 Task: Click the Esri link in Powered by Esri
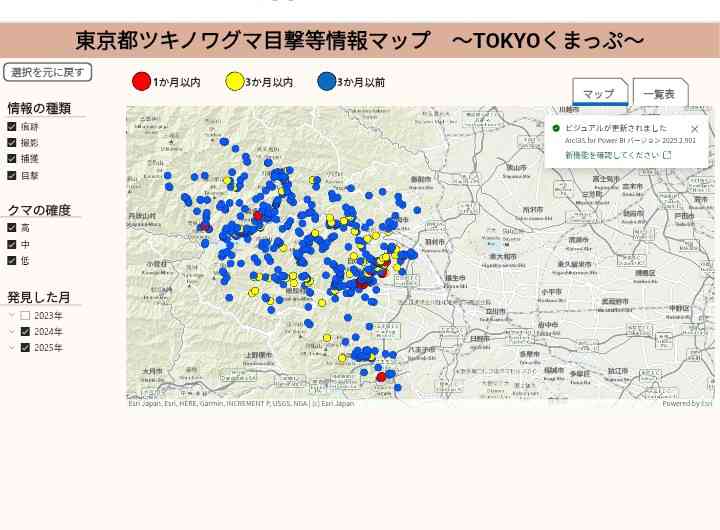click(708, 403)
